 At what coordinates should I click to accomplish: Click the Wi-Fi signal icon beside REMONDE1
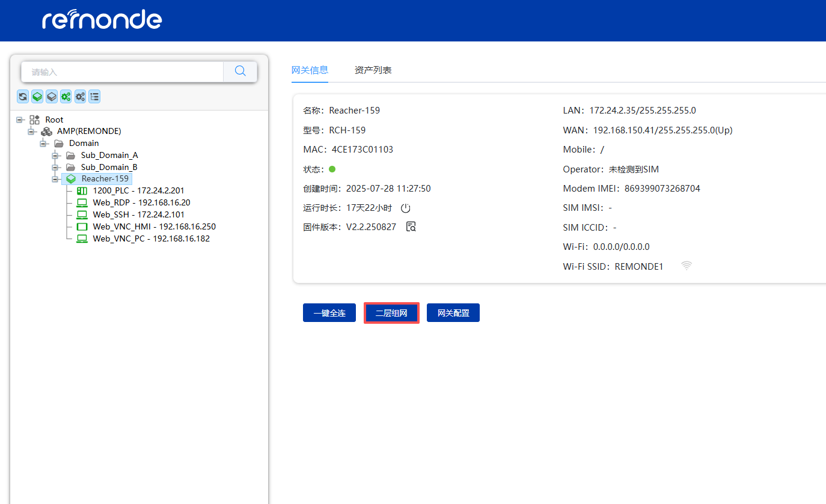click(687, 266)
